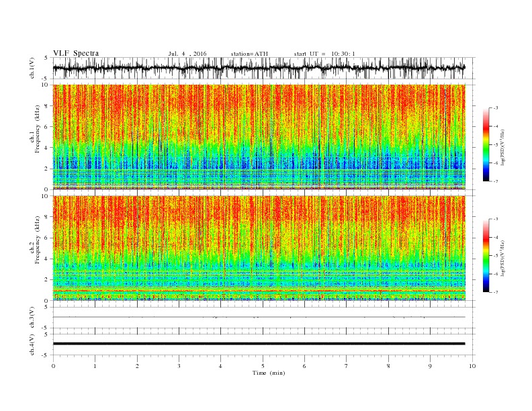The height and width of the screenshot is (411, 532).
Task: Click the bottom time axis tick label "6"
Action: pos(304,366)
